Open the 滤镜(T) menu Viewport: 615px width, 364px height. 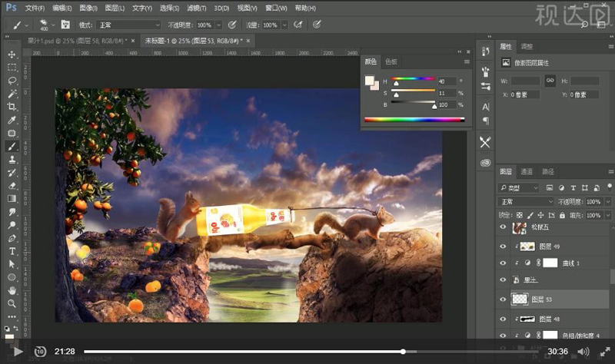pyautogui.click(x=197, y=8)
